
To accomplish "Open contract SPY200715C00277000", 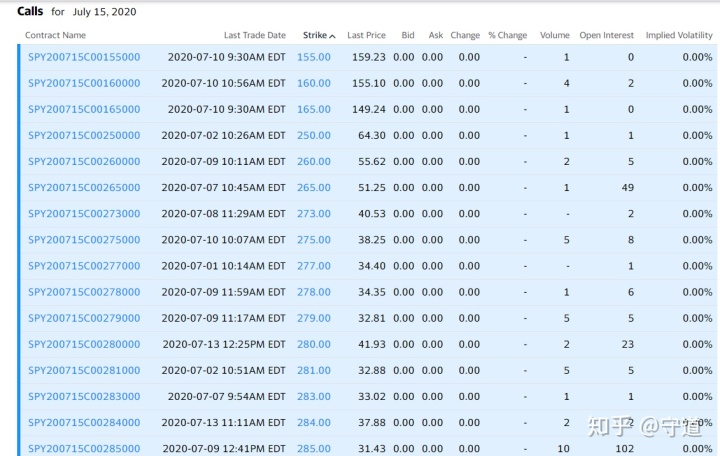I will point(84,266).
